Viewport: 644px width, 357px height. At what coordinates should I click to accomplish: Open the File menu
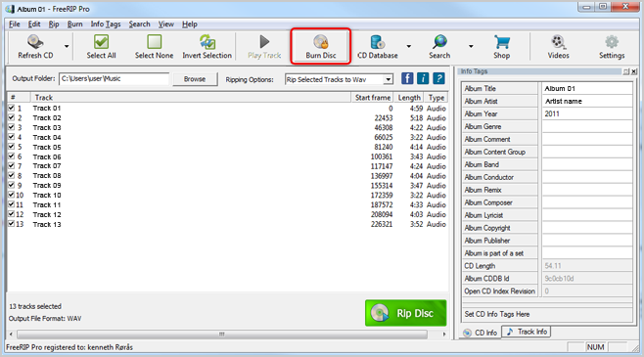15,24
